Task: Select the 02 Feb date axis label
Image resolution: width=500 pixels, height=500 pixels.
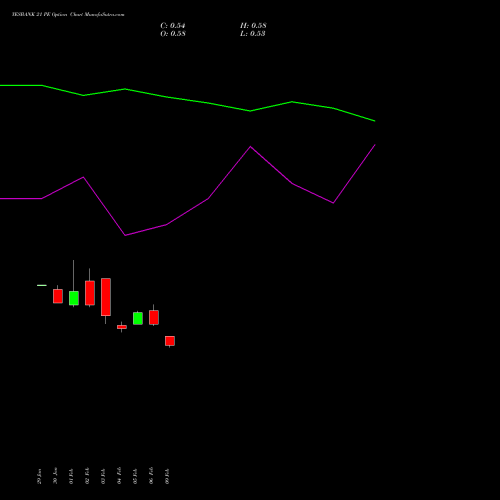Action: coord(87,476)
